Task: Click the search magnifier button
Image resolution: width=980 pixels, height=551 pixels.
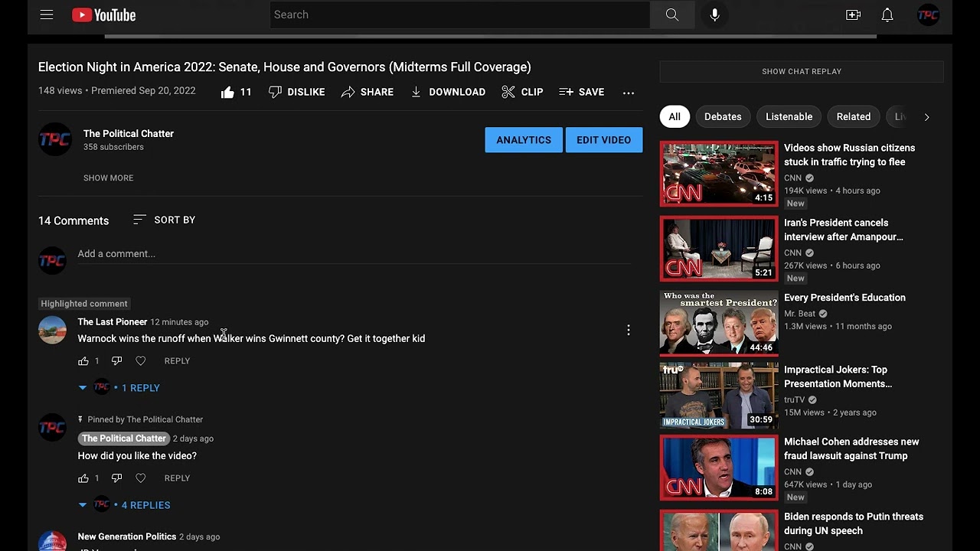Action: pos(671,15)
